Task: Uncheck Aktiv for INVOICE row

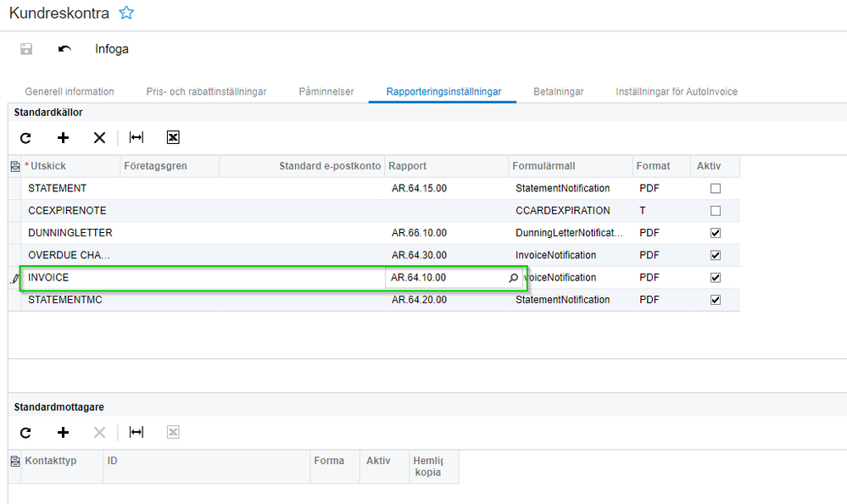Action: click(716, 277)
